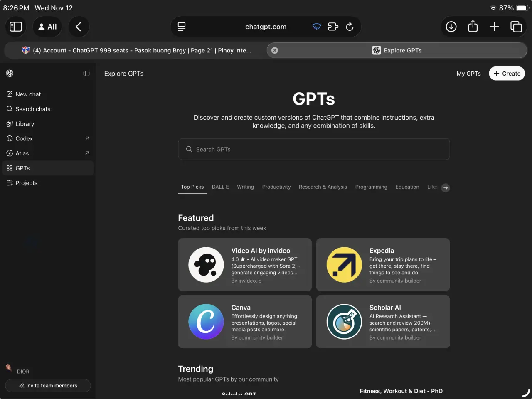Click the Trending section heading
The width and height of the screenshot is (532, 399).
coord(195,369)
